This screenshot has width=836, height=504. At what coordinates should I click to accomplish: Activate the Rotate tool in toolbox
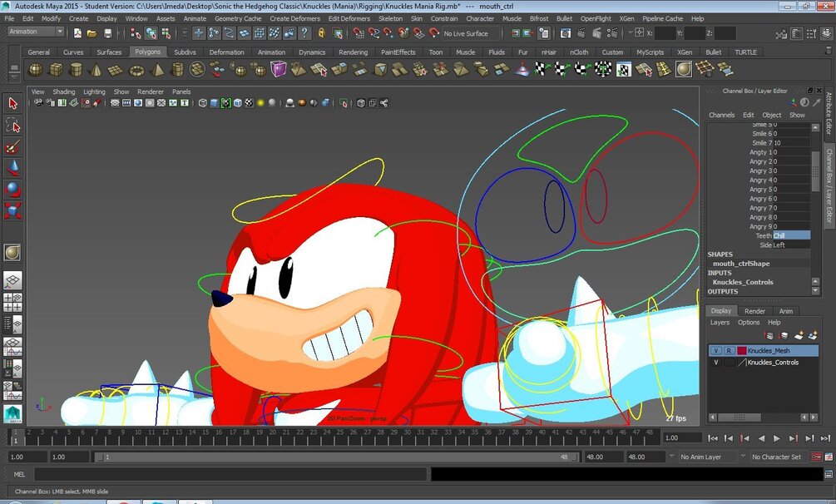coord(12,190)
